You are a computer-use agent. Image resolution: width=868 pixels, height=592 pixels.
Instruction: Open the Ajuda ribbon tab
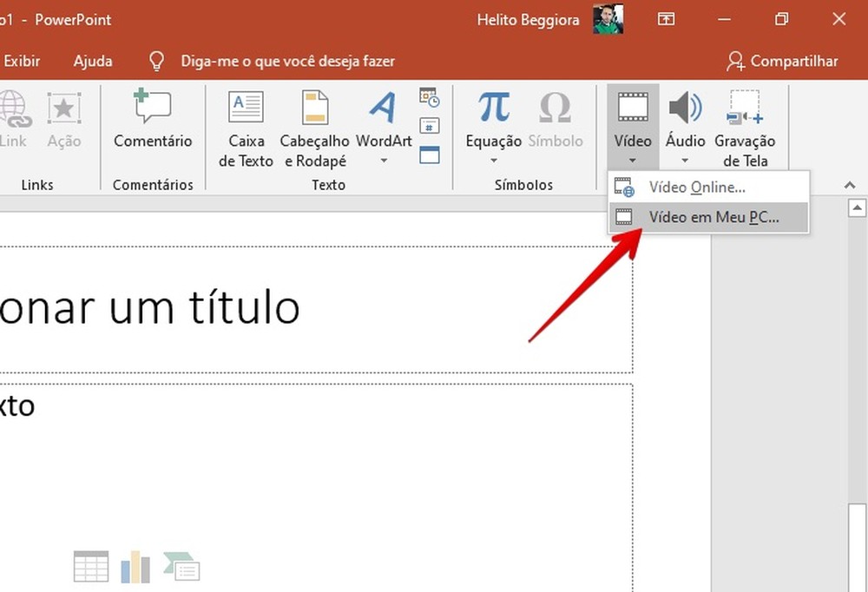coord(92,61)
